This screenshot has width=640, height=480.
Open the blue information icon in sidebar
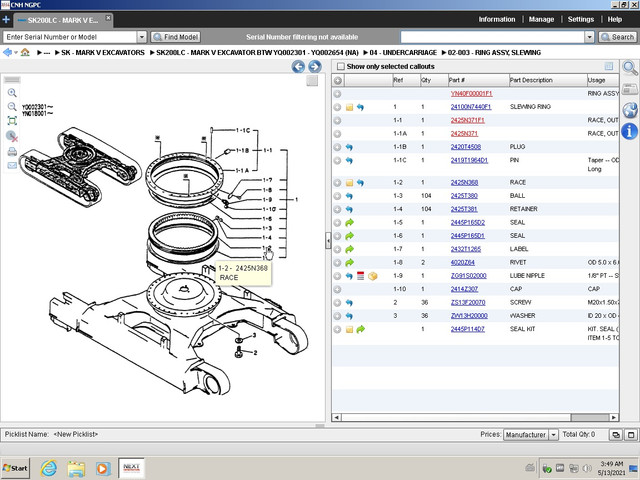tap(630, 131)
